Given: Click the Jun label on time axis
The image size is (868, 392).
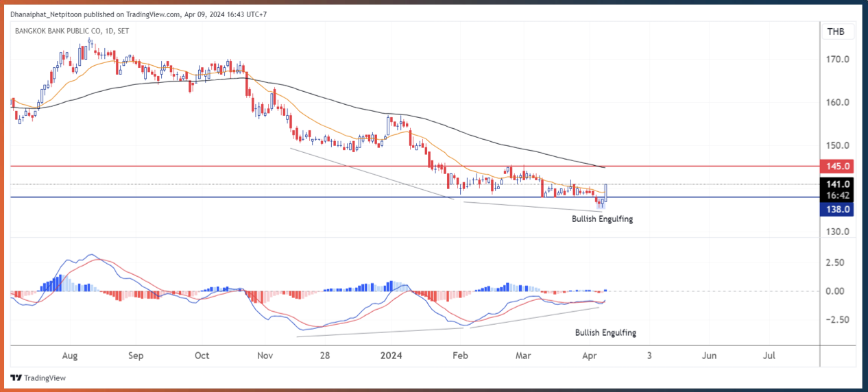Looking at the screenshot, I should tap(710, 356).
